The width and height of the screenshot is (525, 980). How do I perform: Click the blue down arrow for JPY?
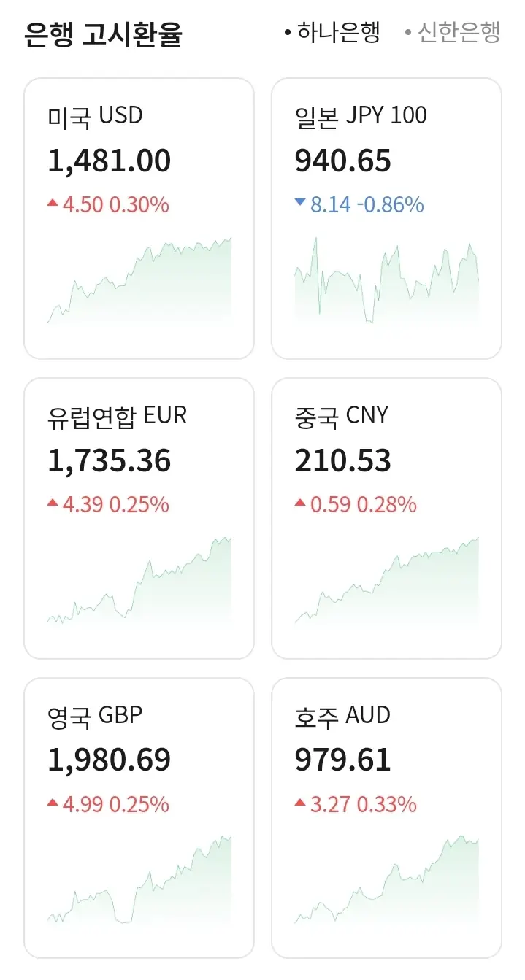coord(299,204)
